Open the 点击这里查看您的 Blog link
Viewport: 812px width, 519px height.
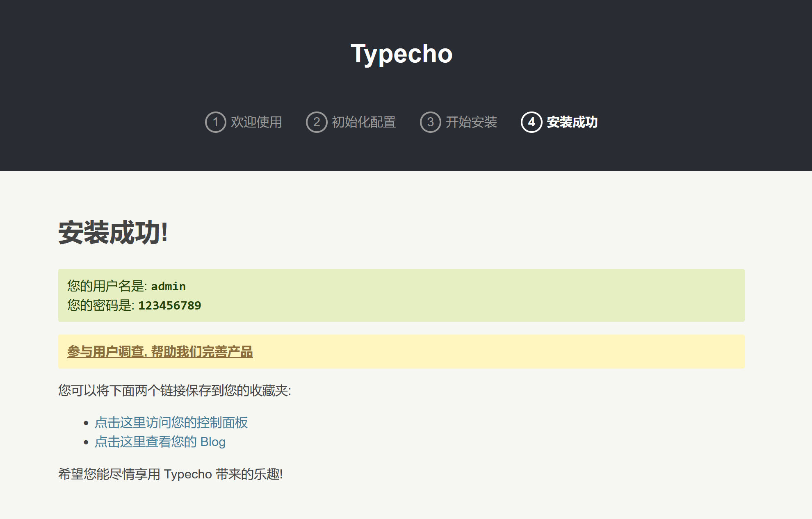160,442
